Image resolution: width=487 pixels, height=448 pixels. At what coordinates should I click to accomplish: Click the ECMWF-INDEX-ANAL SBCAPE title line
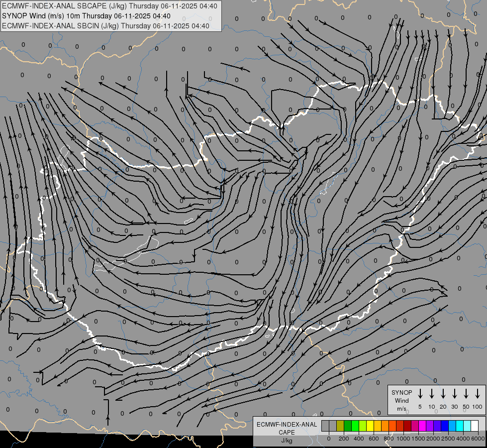pyautogui.click(x=109, y=6)
